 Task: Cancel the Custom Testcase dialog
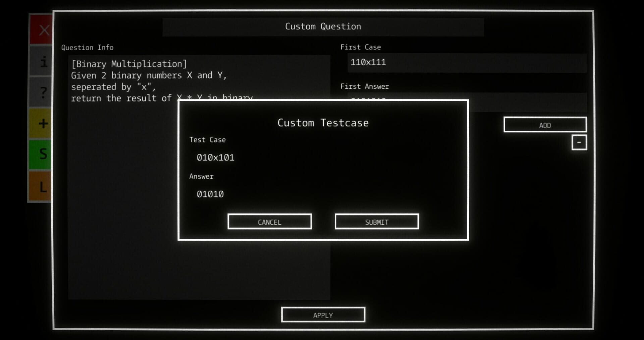[269, 222]
